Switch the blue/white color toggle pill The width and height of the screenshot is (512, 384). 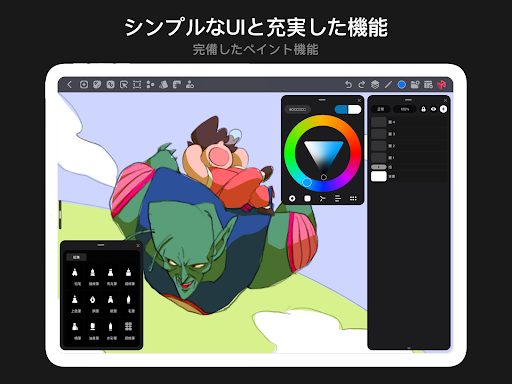click(348, 109)
